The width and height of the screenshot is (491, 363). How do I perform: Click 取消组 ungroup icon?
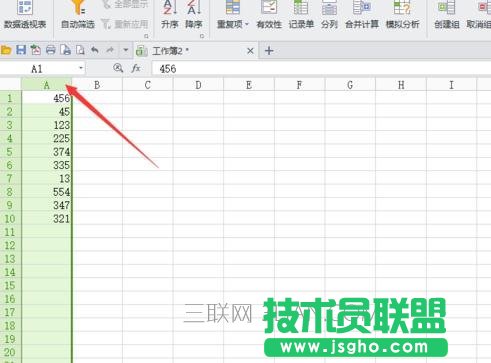pos(479,15)
